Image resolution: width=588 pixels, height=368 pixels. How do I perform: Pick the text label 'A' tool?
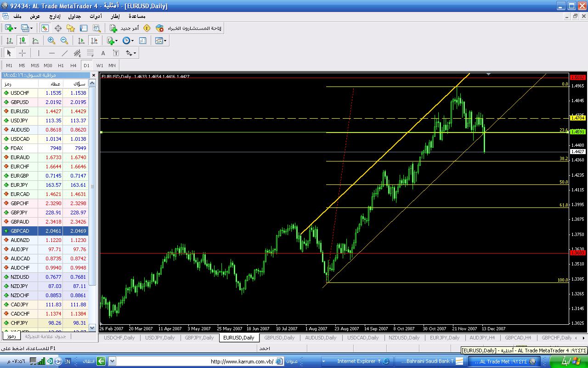point(103,53)
